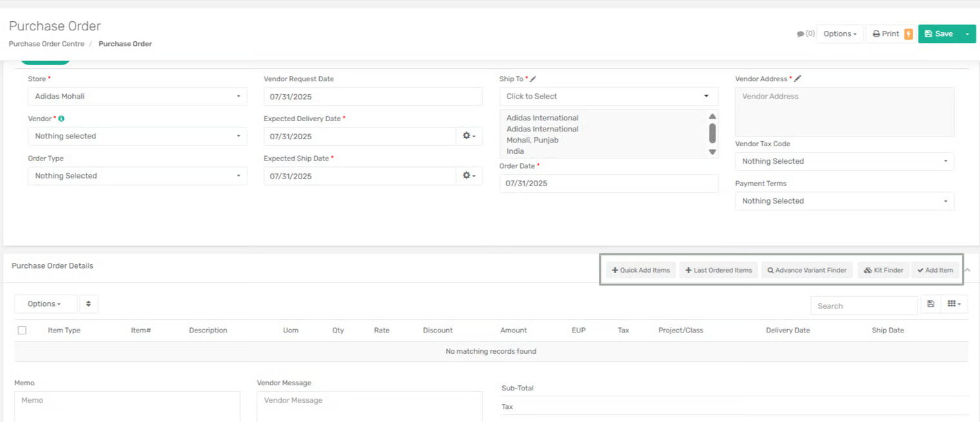Click the sort arrows button beside Options
The width and height of the screenshot is (980, 422).
89,304
